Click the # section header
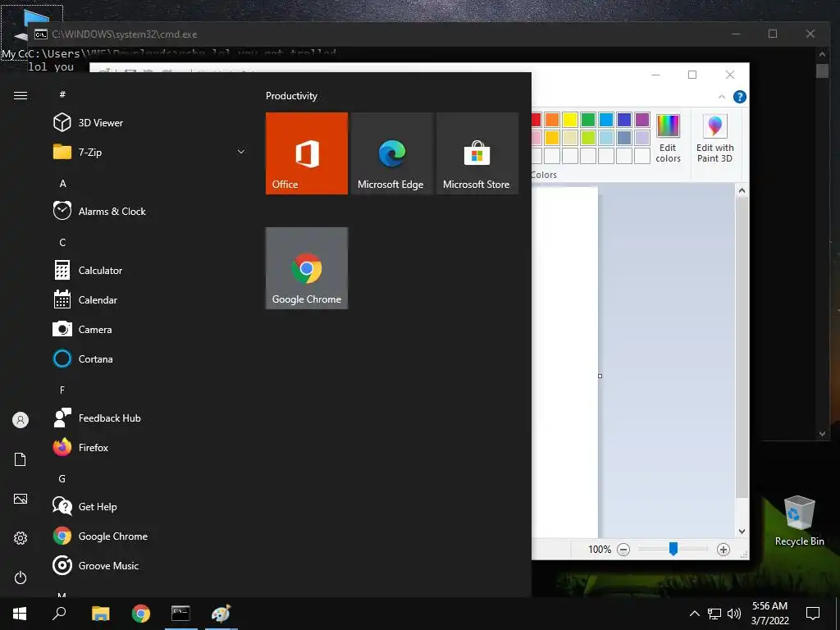 62,94
